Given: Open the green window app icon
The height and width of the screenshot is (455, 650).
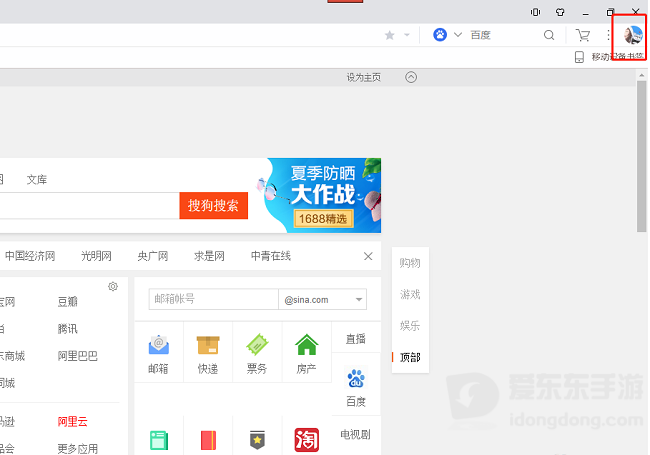Looking at the screenshot, I should [x=159, y=440].
